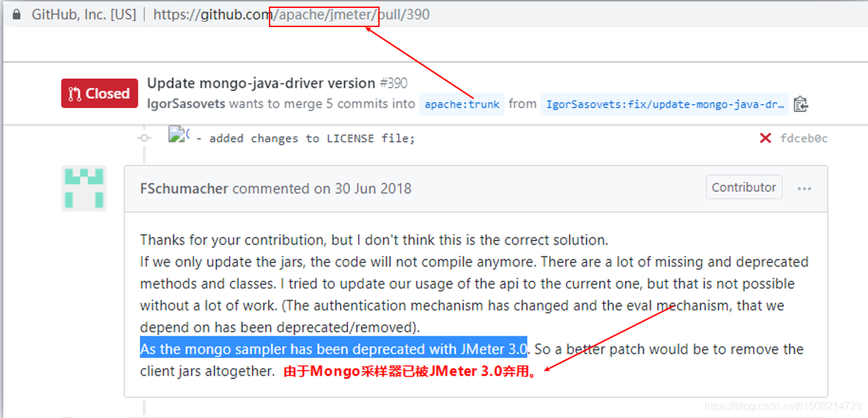Screen dimensions: 868x418
Task: Click the commit timeline dot icon
Action: click(144, 138)
